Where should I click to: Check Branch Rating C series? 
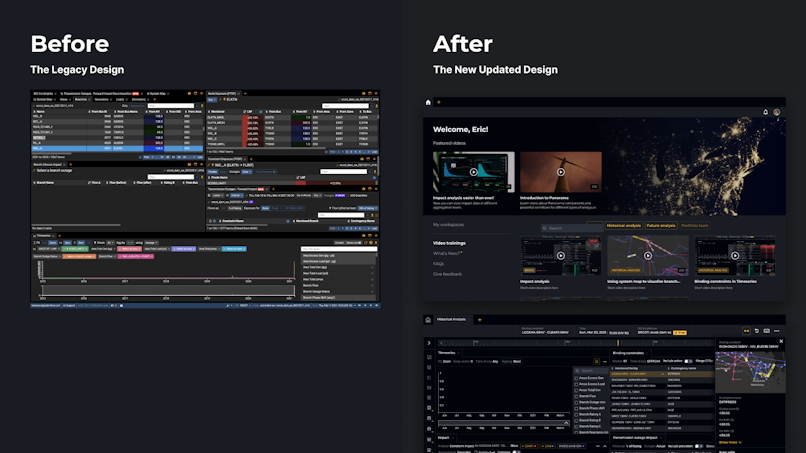pyautogui.click(x=576, y=427)
